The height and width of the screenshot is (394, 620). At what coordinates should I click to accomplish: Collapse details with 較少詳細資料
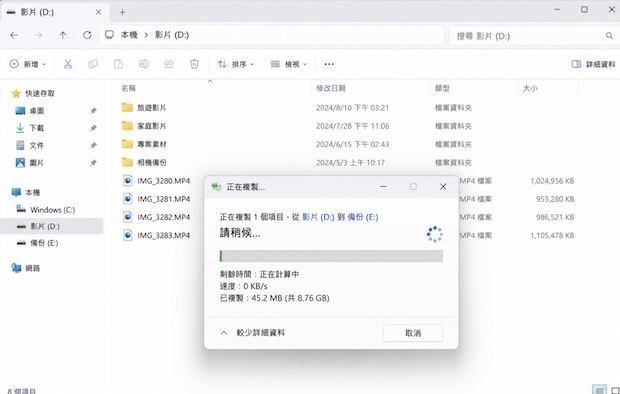pos(252,333)
